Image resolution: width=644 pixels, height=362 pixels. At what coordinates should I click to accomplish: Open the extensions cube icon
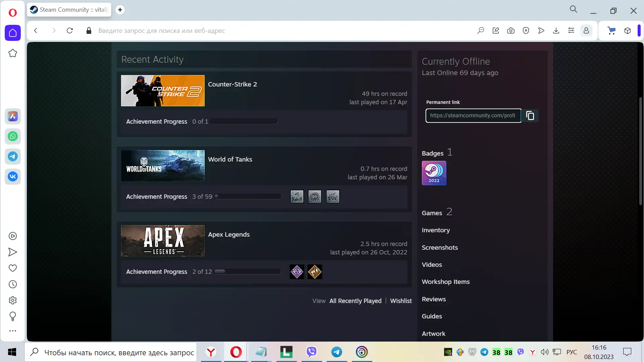click(628, 31)
